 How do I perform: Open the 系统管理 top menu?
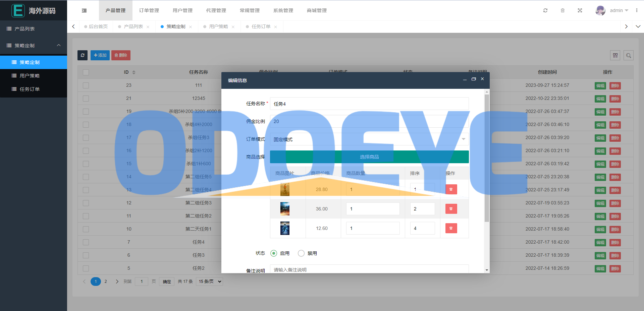[x=283, y=10]
